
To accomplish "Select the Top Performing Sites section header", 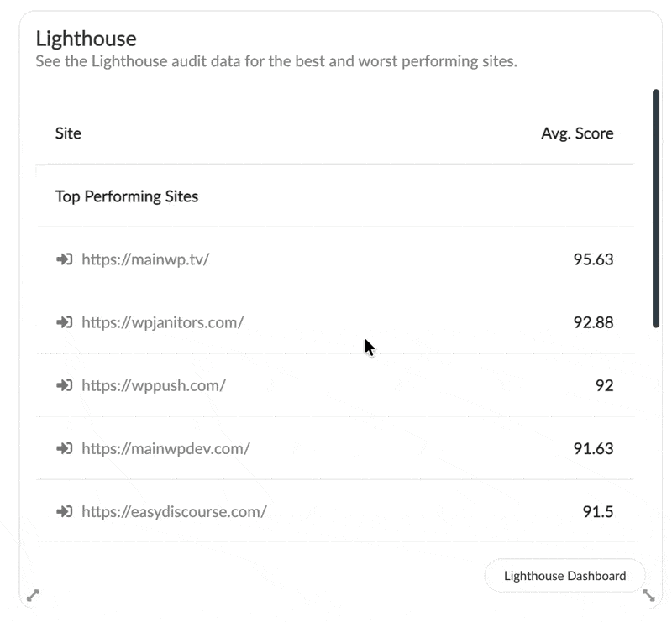I will [x=126, y=196].
